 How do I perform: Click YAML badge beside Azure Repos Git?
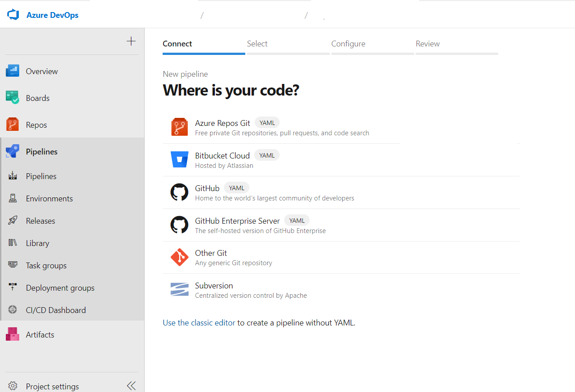click(x=267, y=123)
